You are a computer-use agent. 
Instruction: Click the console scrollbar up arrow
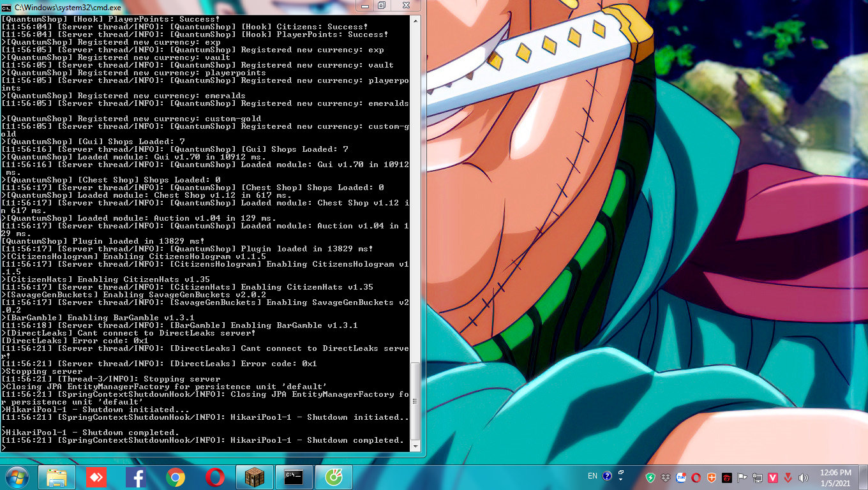(415, 21)
